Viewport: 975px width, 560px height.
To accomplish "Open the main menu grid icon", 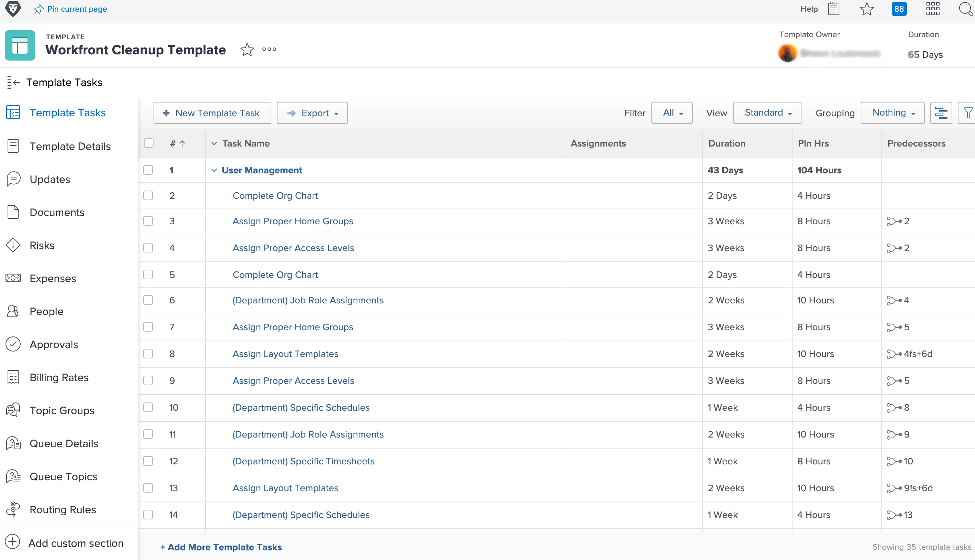I will click(933, 9).
